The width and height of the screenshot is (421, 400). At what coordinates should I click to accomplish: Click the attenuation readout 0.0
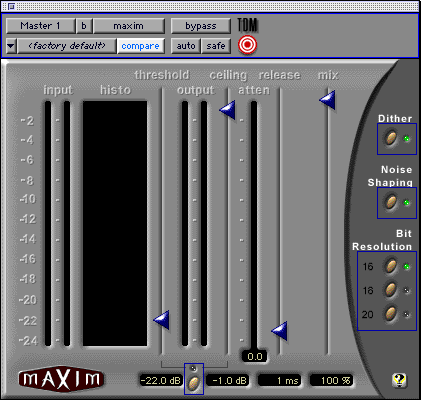coord(254,356)
